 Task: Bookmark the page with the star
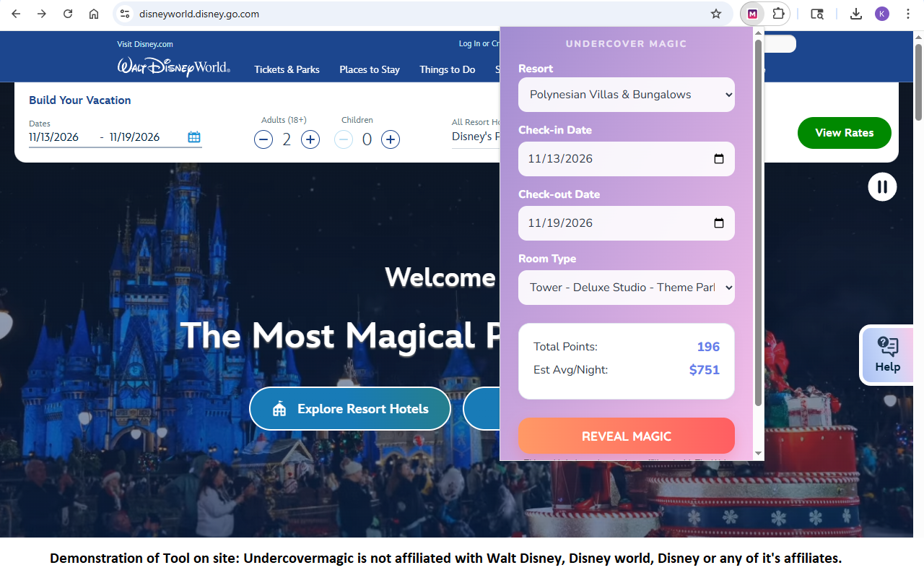click(x=715, y=13)
